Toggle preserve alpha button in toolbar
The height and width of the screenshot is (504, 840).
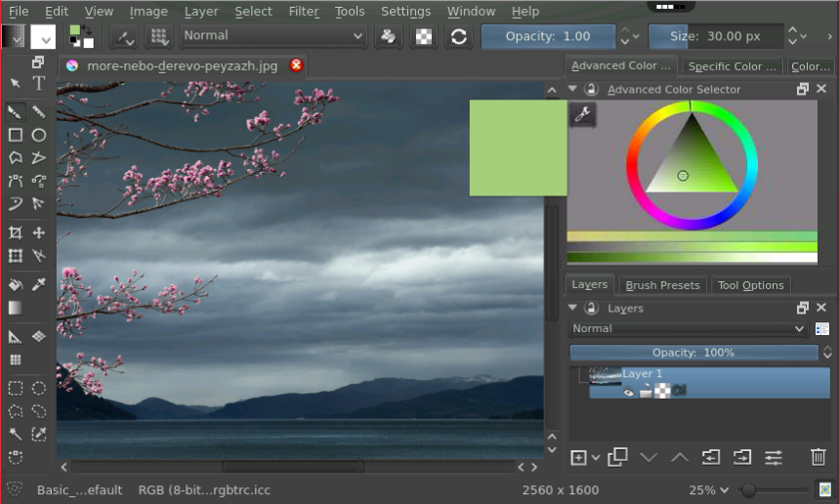(424, 36)
